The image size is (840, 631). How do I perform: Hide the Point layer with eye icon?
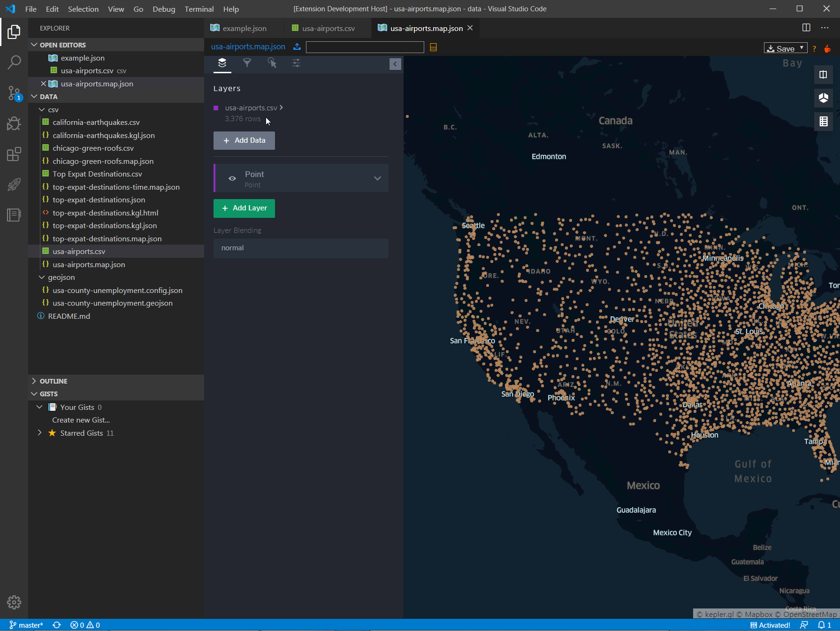[x=232, y=178]
